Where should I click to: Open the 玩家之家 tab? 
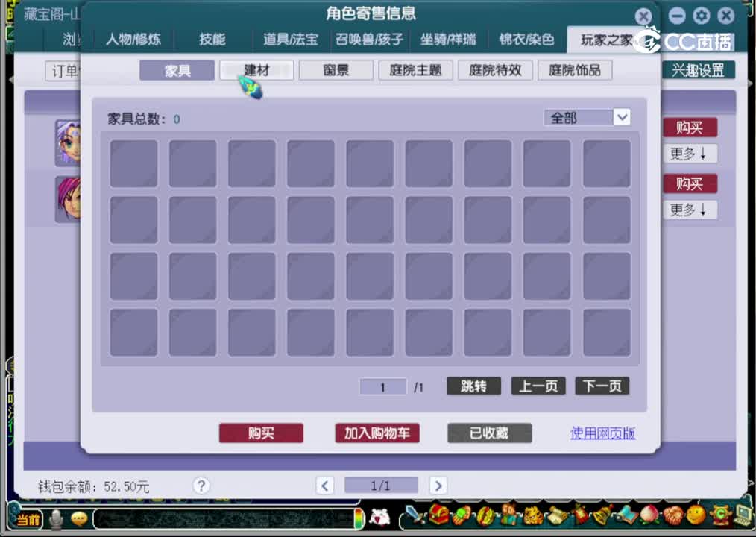pyautogui.click(x=605, y=40)
